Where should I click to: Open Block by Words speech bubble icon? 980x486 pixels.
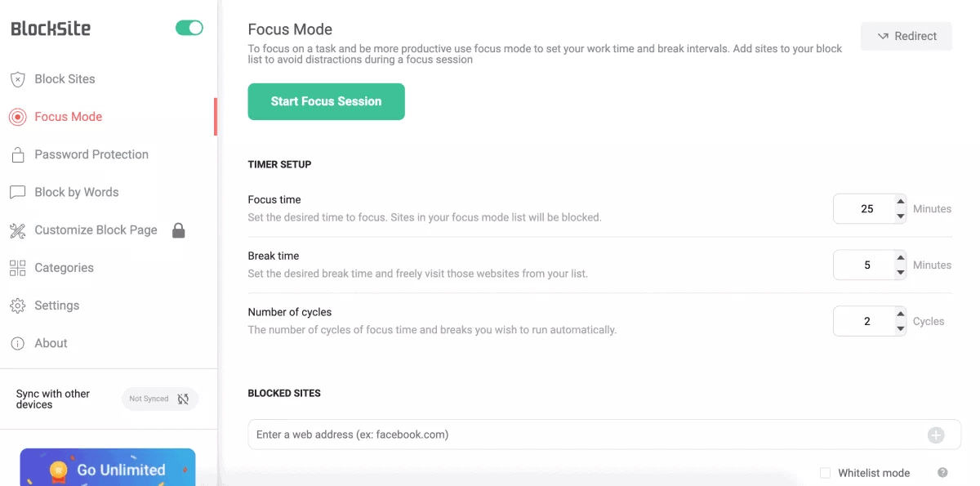coord(18,192)
